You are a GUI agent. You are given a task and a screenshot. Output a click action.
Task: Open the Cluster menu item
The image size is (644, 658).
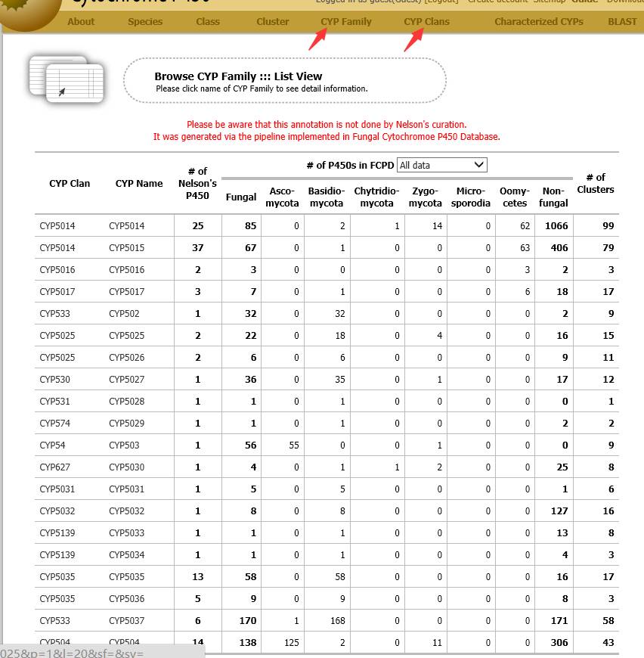coord(273,22)
